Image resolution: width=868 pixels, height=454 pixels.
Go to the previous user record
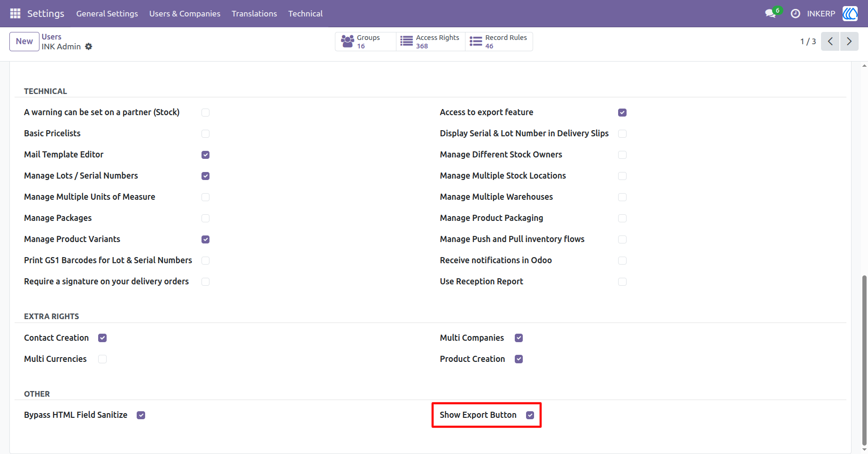830,41
